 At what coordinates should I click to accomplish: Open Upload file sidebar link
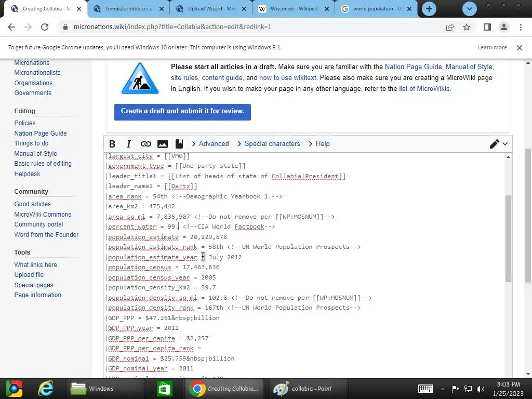click(29, 274)
